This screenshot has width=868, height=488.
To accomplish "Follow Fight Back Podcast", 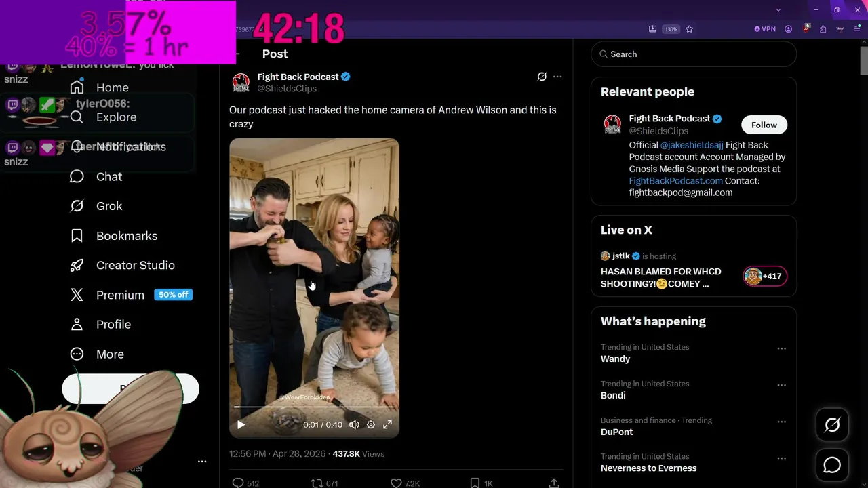I will pos(764,125).
